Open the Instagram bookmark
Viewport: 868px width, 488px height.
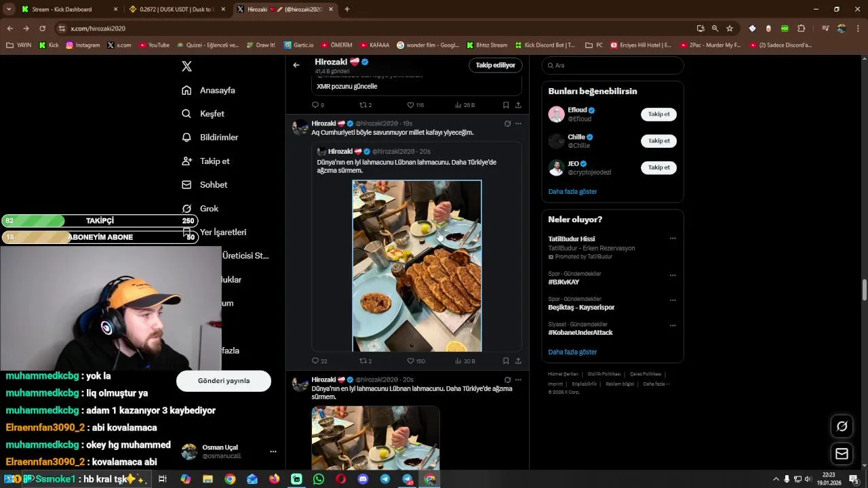[x=83, y=45]
